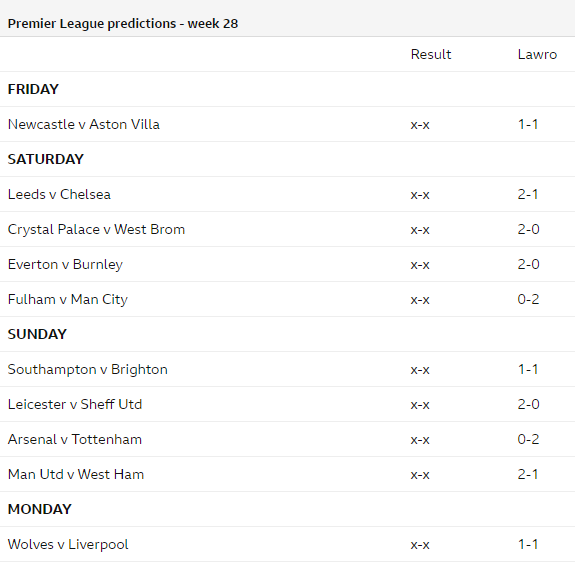The image size is (575, 562).
Task: Click Lawro's 1-1 prediction for Newcastle match
Action: (528, 124)
